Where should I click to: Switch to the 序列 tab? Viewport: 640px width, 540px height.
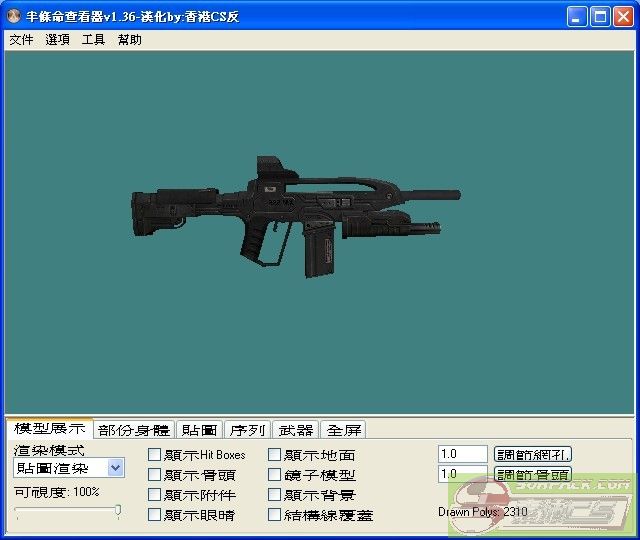coord(247,430)
